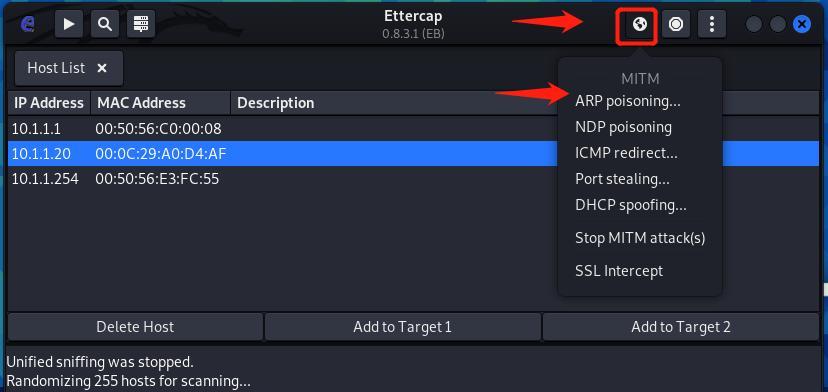Select Port stealing... option
The height and width of the screenshot is (392, 828).
(x=623, y=179)
